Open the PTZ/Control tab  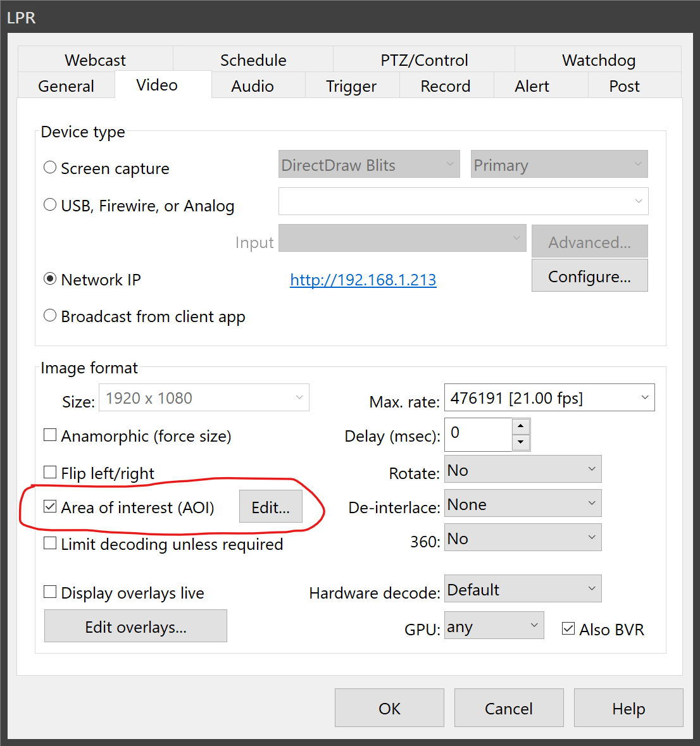(x=424, y=60)
